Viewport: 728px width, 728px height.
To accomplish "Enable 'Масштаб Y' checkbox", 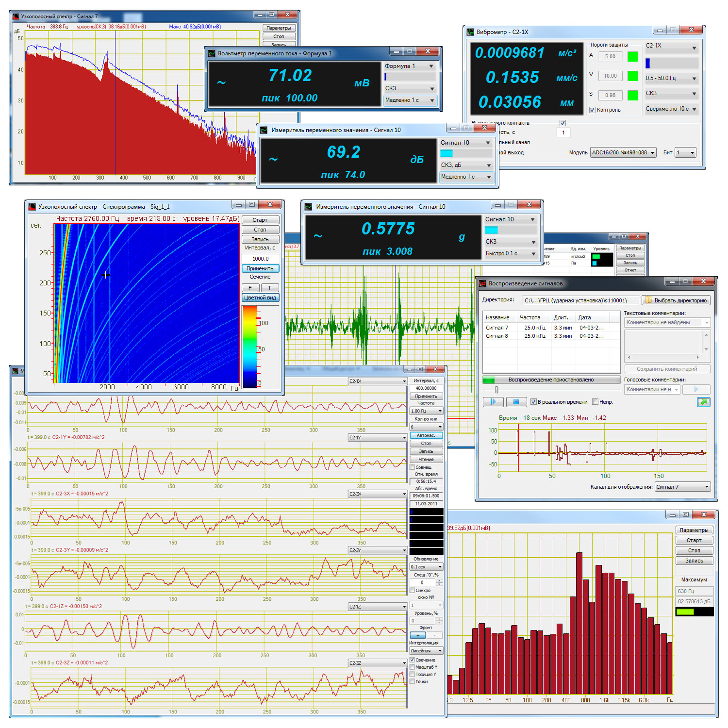I will click(x=412, y=667).
